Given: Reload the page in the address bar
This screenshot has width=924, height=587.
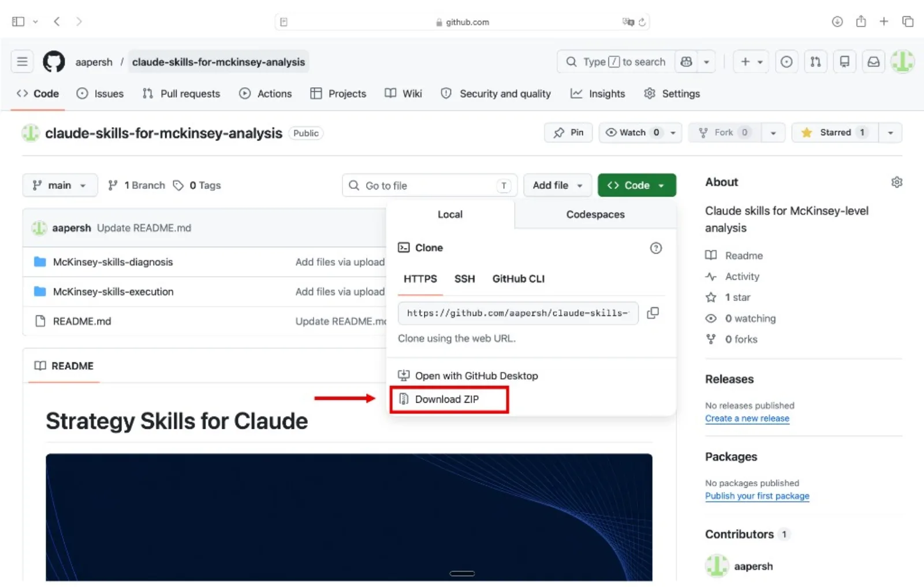Looking at the screenshot, I should coord(642,22).
